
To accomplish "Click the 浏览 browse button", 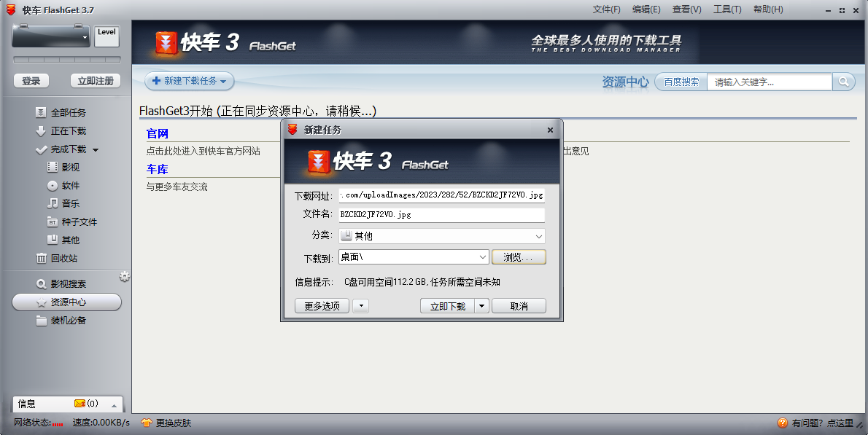I will pos(519,256).
